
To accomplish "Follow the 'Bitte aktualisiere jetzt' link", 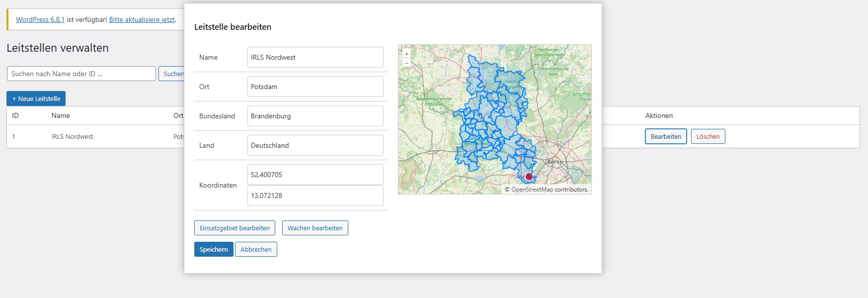I will (x=142, y=19).
